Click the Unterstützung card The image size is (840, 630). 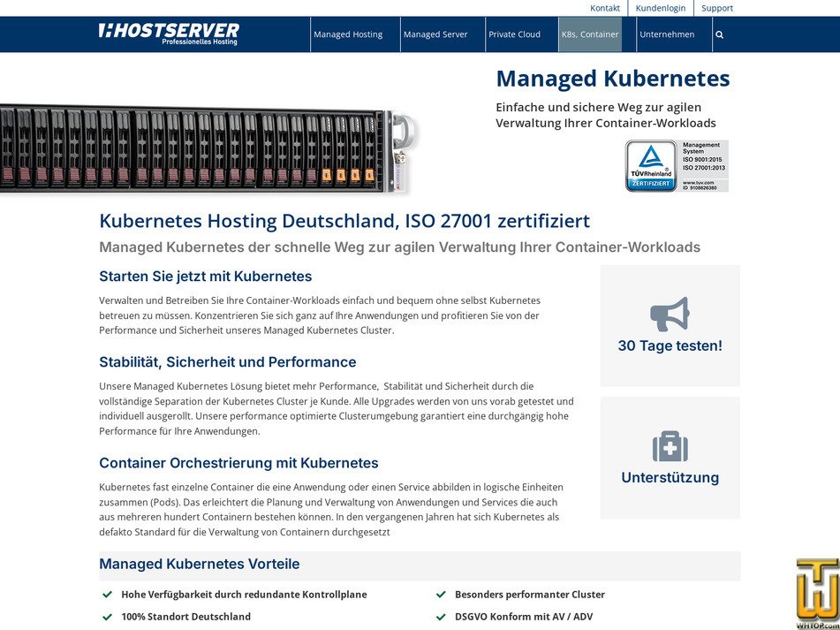(x=670, y=458)
